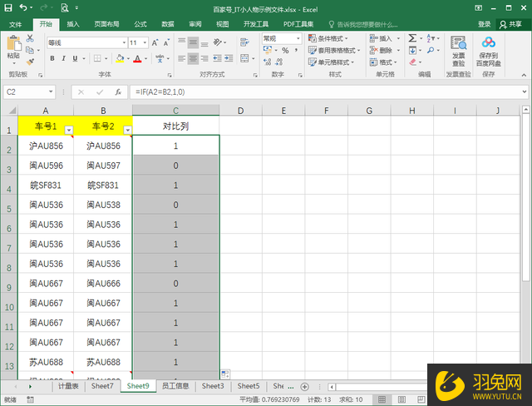
Task: Toggle underline formatting
Action: [75, 58]
